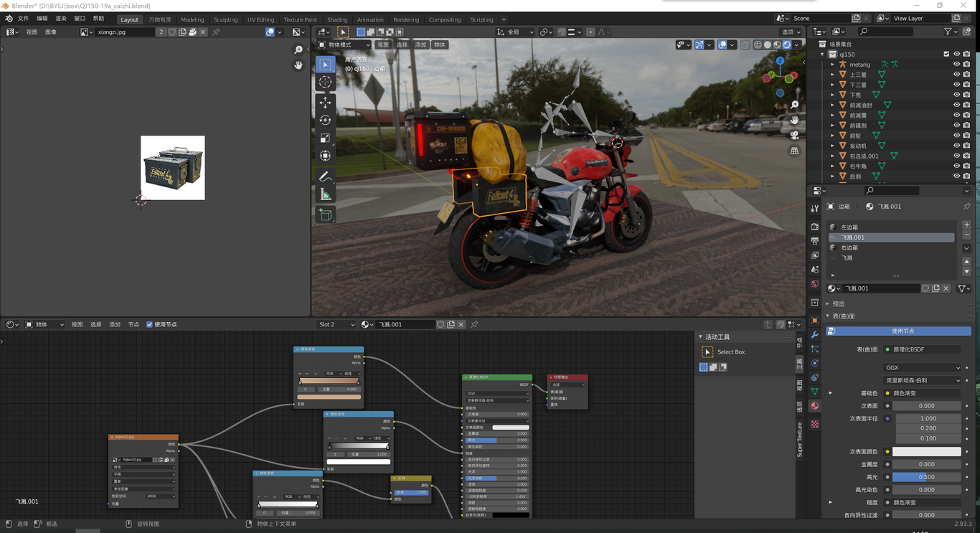Add a material slot with plus button
The height and width of the screenshot is (533, 980).
pos(966,225)
